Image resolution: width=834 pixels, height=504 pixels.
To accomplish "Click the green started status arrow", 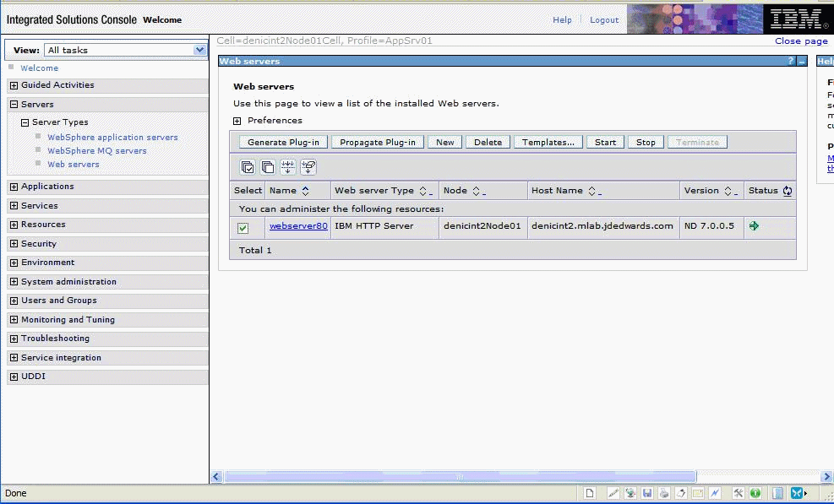I will (x=754, y=226).
